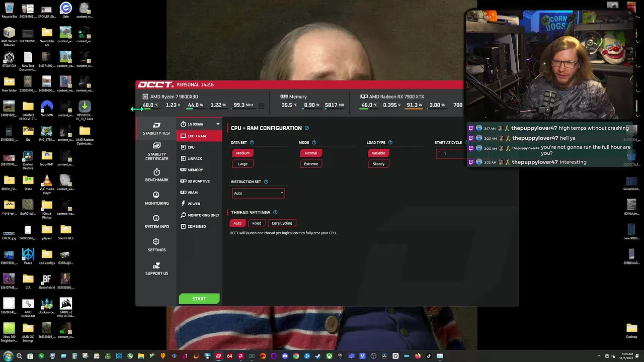This screenshot has width=644, height=362.
Task: Open the System Info section
Action: [x=156, y=222]
